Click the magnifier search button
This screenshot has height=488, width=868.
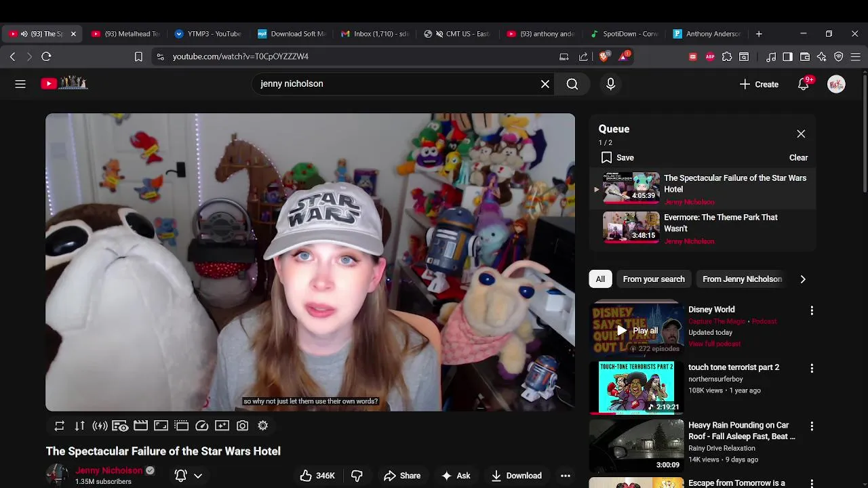572,84
